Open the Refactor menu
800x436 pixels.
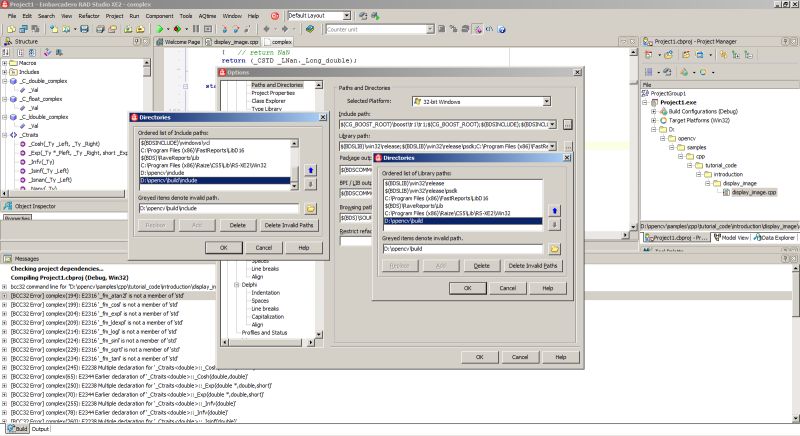(89, 16)
